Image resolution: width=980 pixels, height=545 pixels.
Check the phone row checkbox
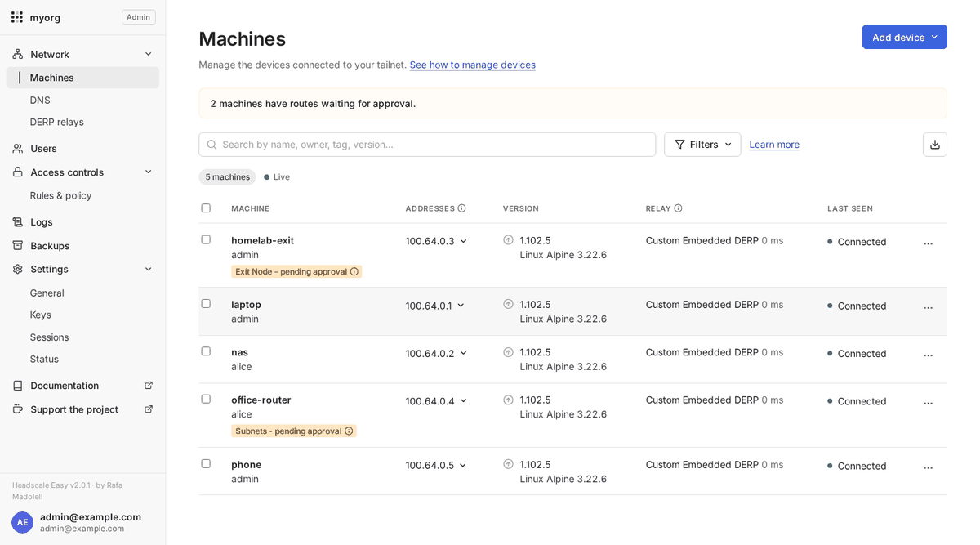tap(206, 463)
